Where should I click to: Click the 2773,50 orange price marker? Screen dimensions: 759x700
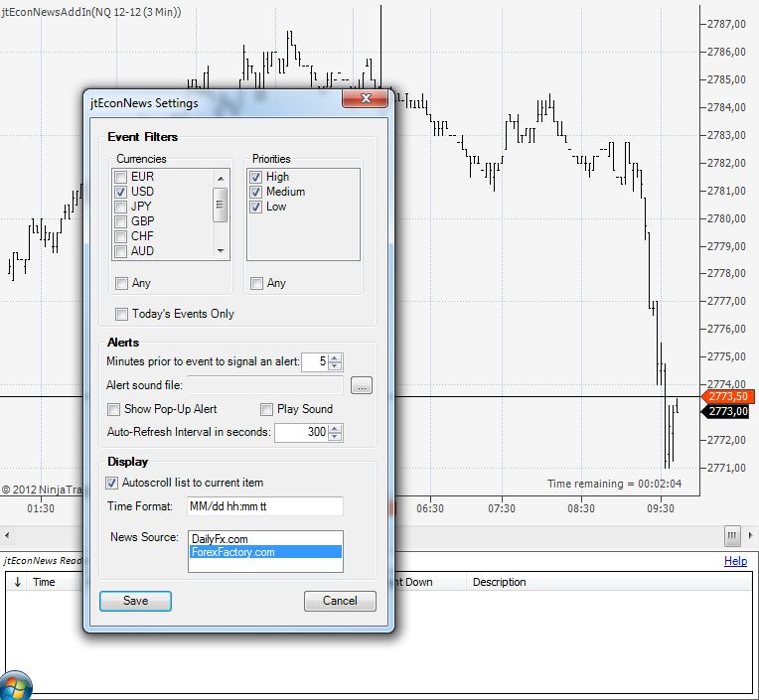[x=727, y=397]
